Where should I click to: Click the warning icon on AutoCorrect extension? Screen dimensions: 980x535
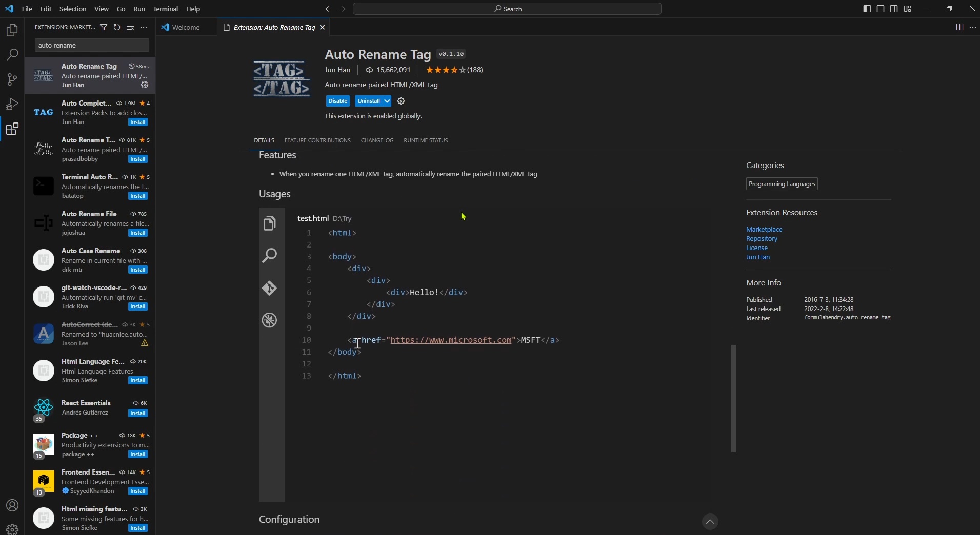145,343
